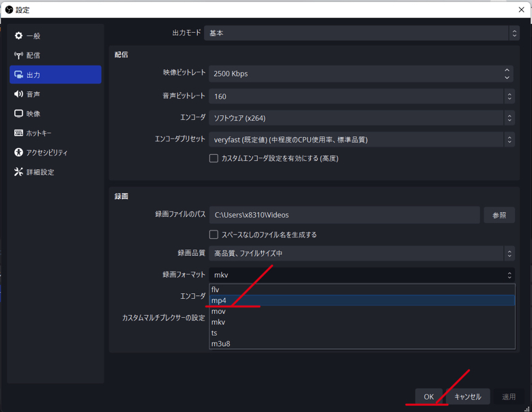Switch to アクセシビリティ tab
Image resolution: width=532 pixels, height=412 pixels.
tap(56, 152)
